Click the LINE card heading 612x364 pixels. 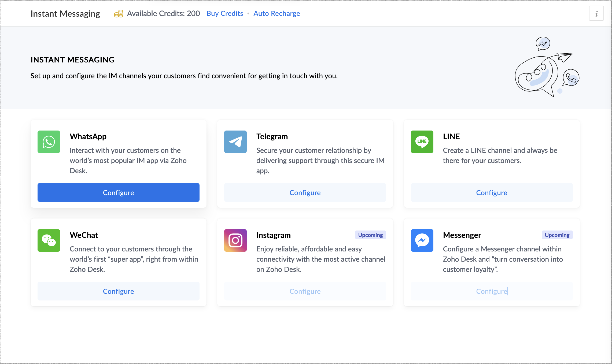click(451, 136)
